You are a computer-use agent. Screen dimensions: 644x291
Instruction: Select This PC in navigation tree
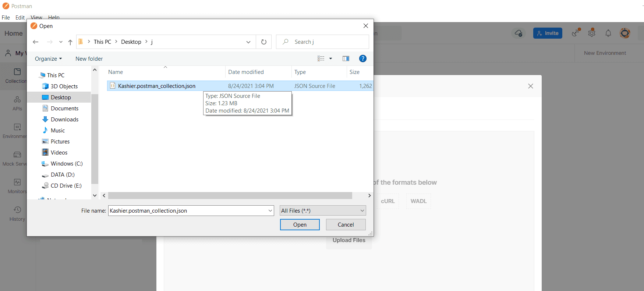click(56, 75)
